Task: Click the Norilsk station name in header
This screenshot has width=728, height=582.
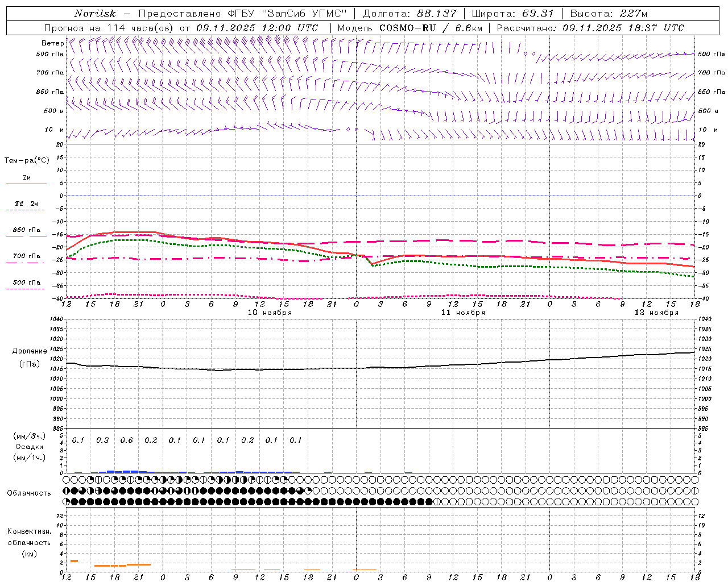Action: [x=95, y=14]
